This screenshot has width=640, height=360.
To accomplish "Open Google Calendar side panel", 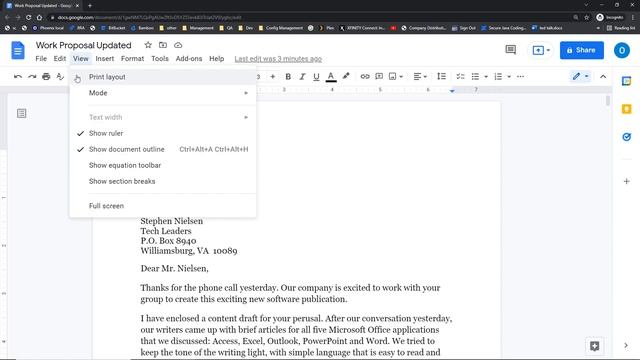I will 627,81.
